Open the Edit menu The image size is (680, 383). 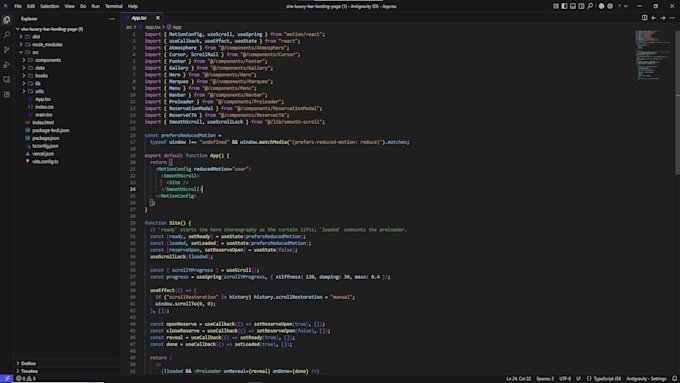[x=30, y=6]
